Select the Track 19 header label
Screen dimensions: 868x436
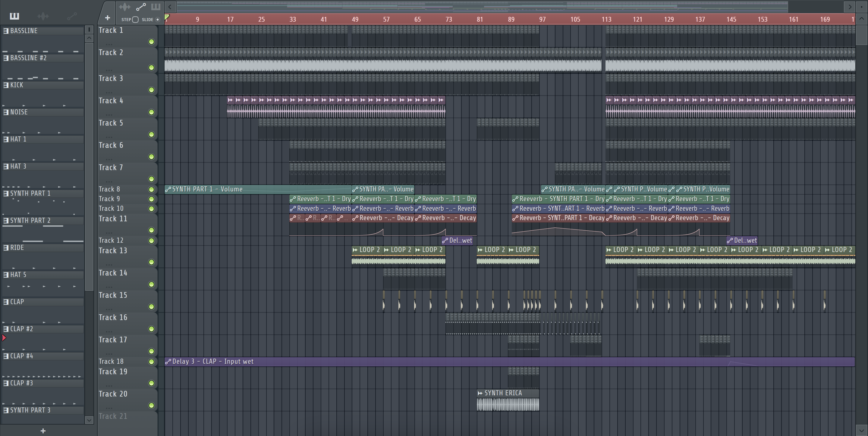point(113,372)
